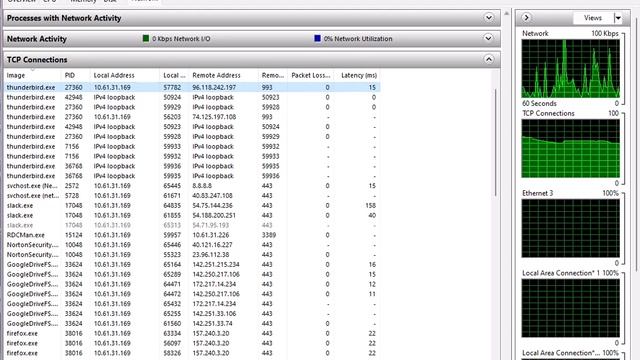Click local port 50924 in thunderbird row
Image resolution: width=640 pixels, height=360 pixels.
click(172, 97)
